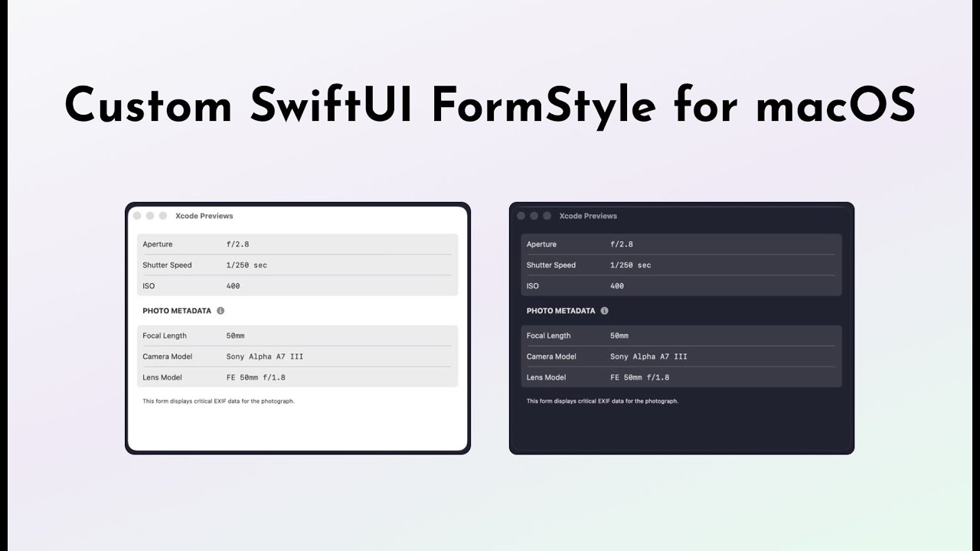This screenshot has height=551, width=980.
Task: Click 'Sony Alpha A7 III' in dark window
Action: pyautogui.click(x=648, y=357)
